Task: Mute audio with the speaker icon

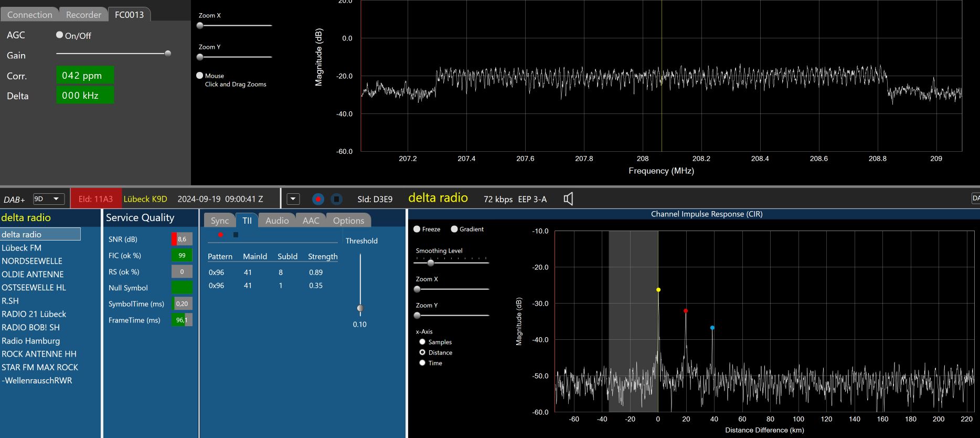Action: (x=568, y=199)
